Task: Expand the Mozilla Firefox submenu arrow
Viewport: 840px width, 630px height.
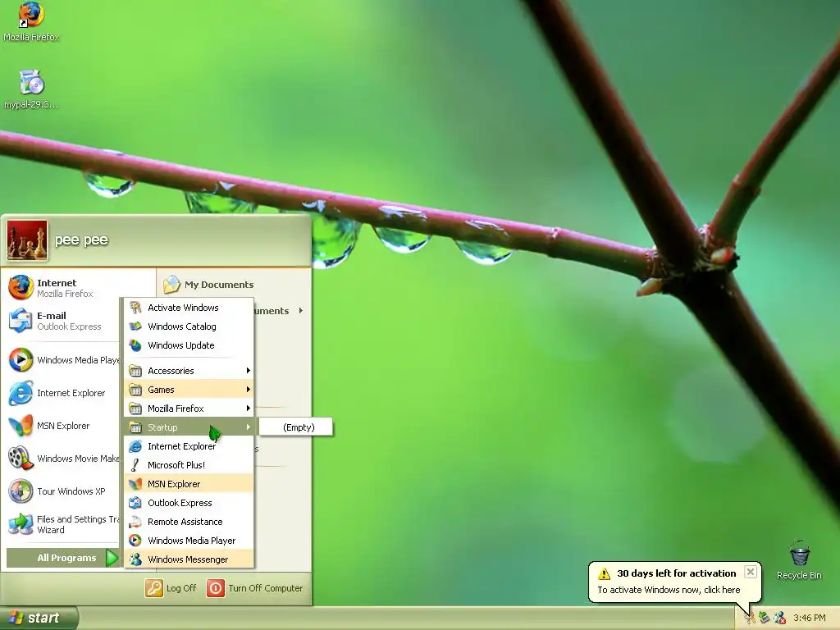Action: click(x=248, y=409)
